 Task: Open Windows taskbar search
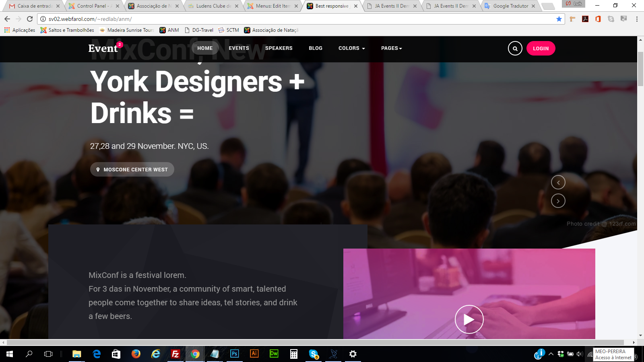[29, 354]
